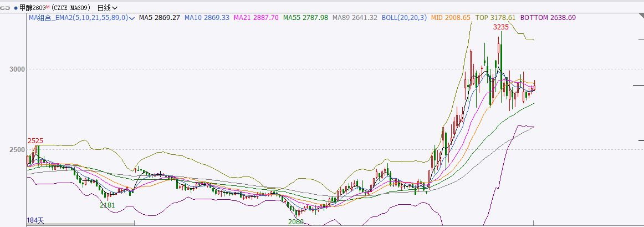Image resolution: width=644 pixels, height=227 pixels.
Task: Click the magenta MA21 2887.70 legend
Action: [256, 18]
